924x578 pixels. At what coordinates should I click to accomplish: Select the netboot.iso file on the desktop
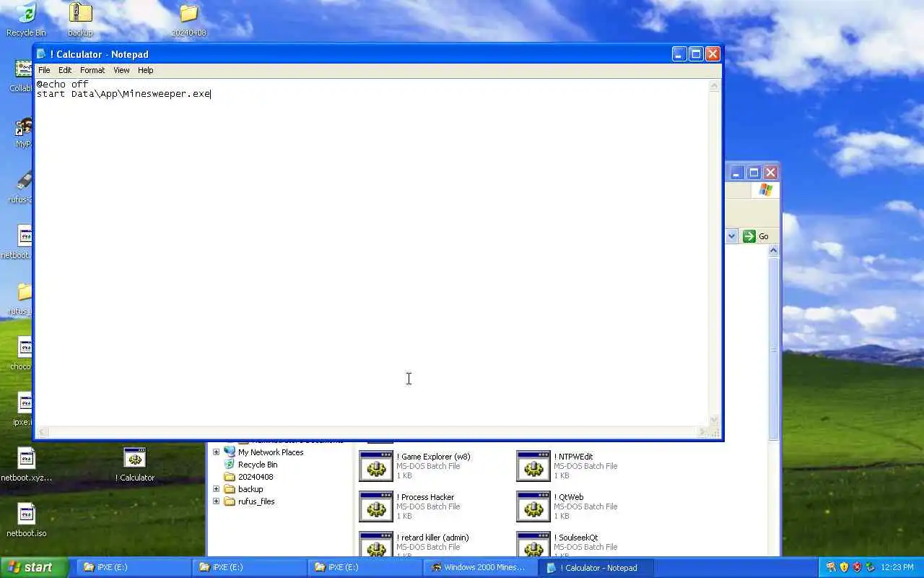click(26, 520)
